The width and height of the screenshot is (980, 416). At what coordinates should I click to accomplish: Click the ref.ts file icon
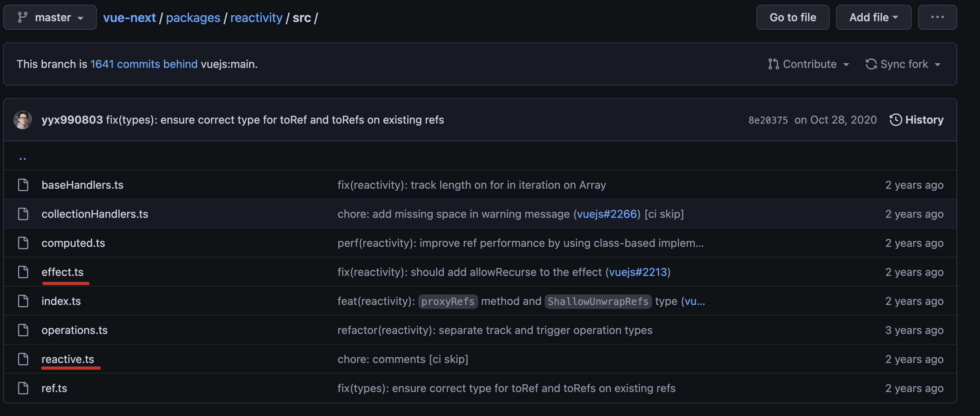pos(23,388)
